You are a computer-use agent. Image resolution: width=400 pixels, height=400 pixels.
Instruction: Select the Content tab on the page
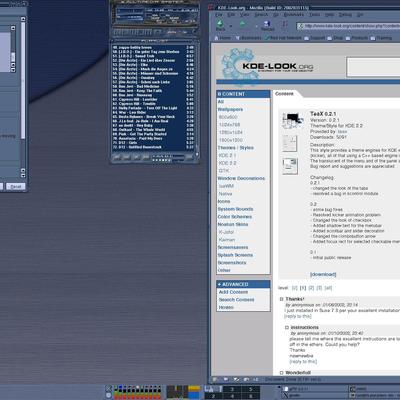pos(284,94)
